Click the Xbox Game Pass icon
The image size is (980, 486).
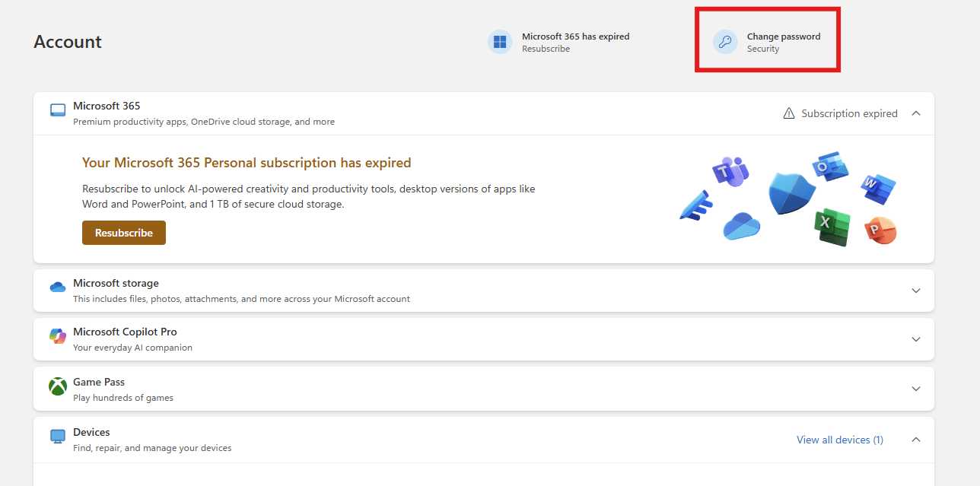58,386
